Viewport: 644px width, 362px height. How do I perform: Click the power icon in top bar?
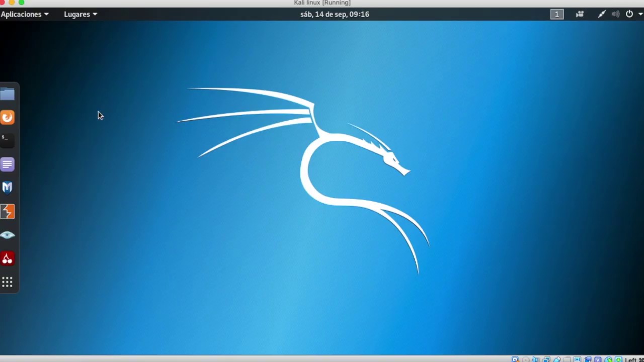[629, 14]
